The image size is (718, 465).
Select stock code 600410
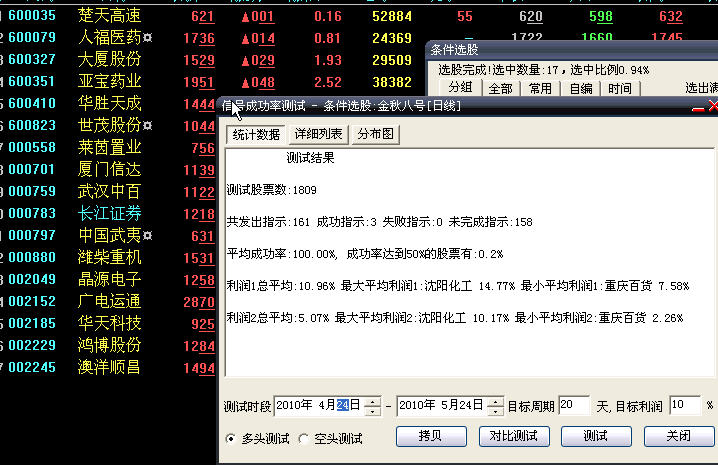click(32, 103)
